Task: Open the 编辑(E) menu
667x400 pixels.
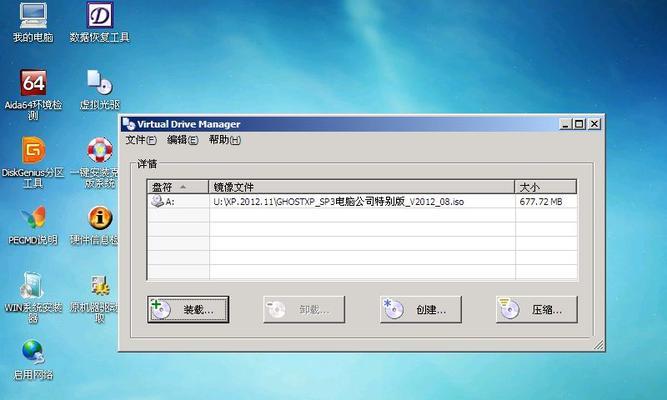Action: [182, 140]
